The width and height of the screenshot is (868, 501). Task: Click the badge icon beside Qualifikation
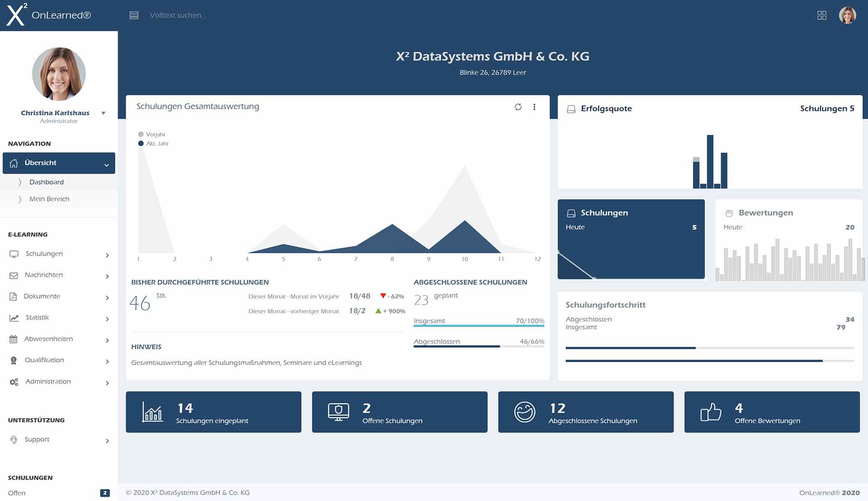click(x=14, y=360)
